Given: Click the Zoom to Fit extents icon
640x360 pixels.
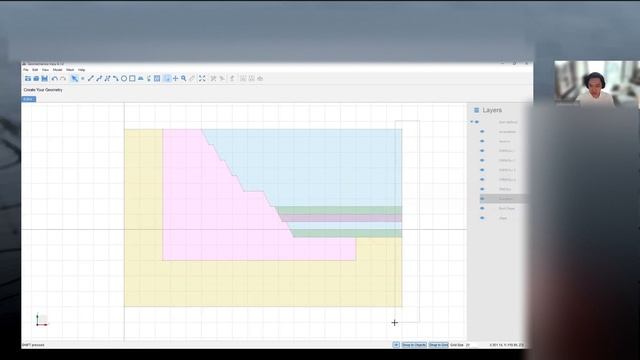Looking at the screenshot, I should click(202, 78).
